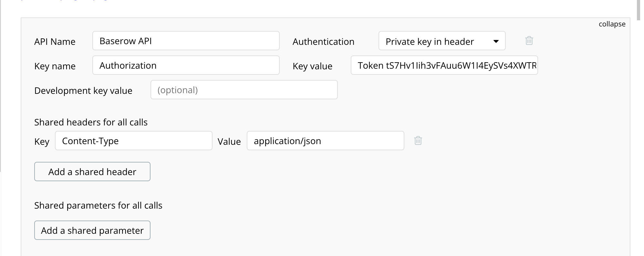Select the shared header Key field showing Content-Type

[x=133, y=141]
